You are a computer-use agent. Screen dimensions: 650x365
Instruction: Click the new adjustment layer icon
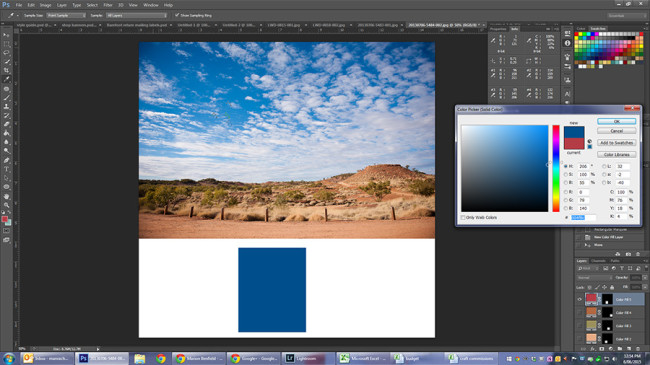[611, 349]
